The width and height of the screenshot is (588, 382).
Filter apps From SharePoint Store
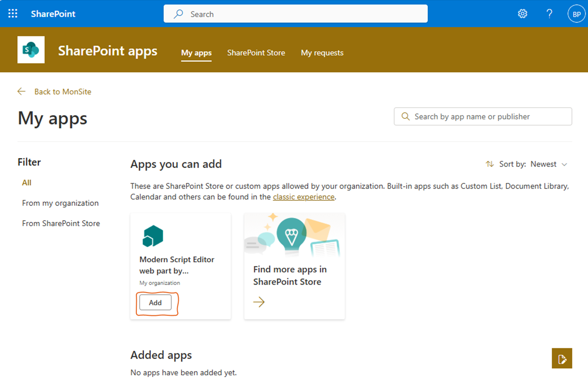click(61, 223)
